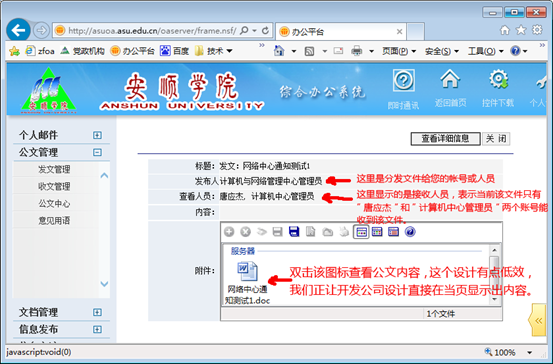The height and width of the screenshot is (364, 553).
Task: Click the blue Help question icon in command bar
Action: pyautogui.click(x=515, y=51)
